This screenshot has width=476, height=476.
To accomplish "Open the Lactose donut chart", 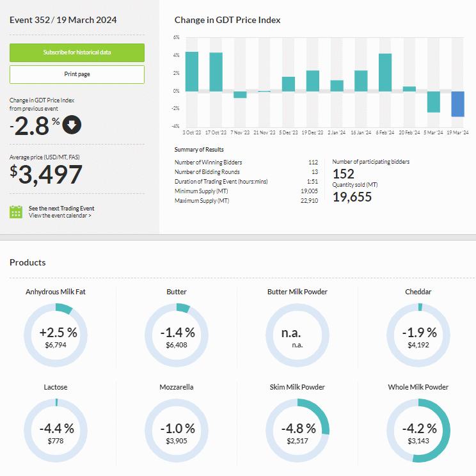I will [x=56, y=431].
